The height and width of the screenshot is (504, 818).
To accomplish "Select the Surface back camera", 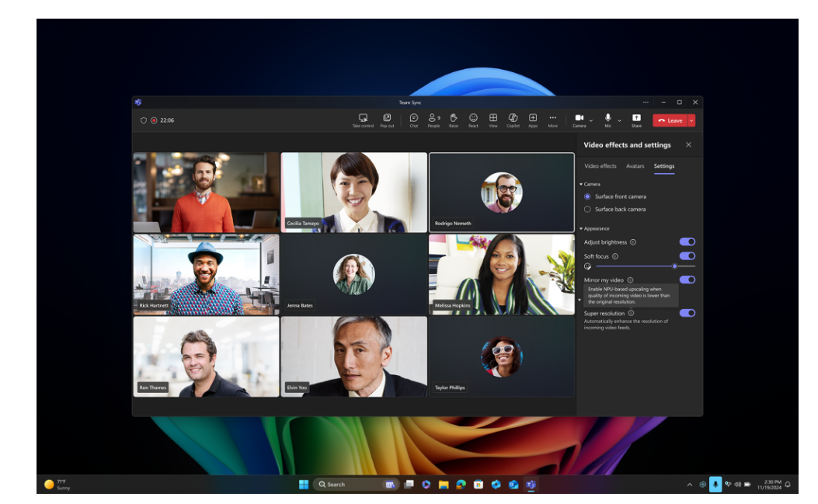I will (x=587, y=209).
